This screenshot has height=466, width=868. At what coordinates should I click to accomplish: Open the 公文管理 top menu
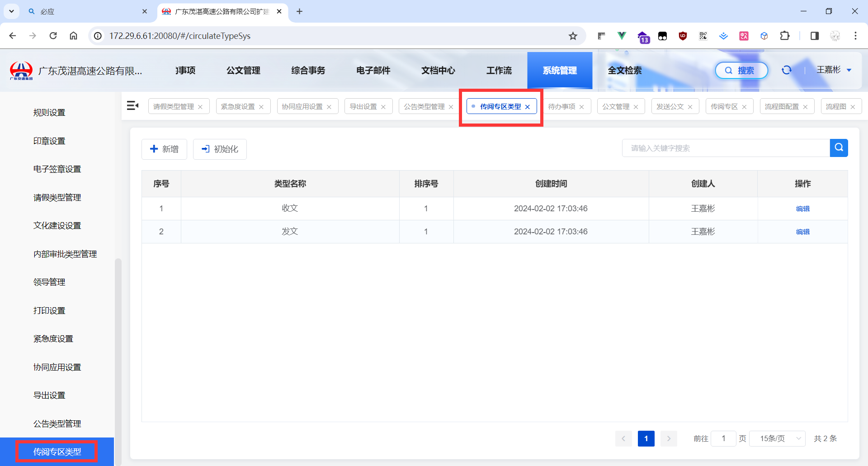pos(243,71)
